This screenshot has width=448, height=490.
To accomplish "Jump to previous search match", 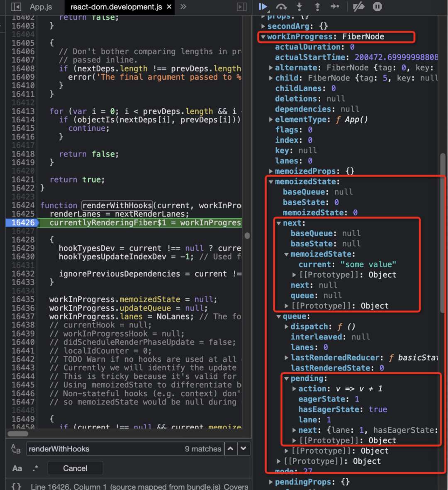I will pyautogui.click(x=230, y=449).
